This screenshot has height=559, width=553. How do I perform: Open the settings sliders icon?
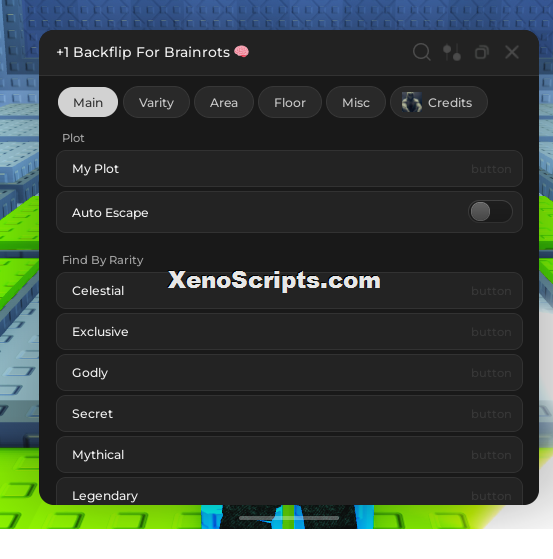coord(452,52)
